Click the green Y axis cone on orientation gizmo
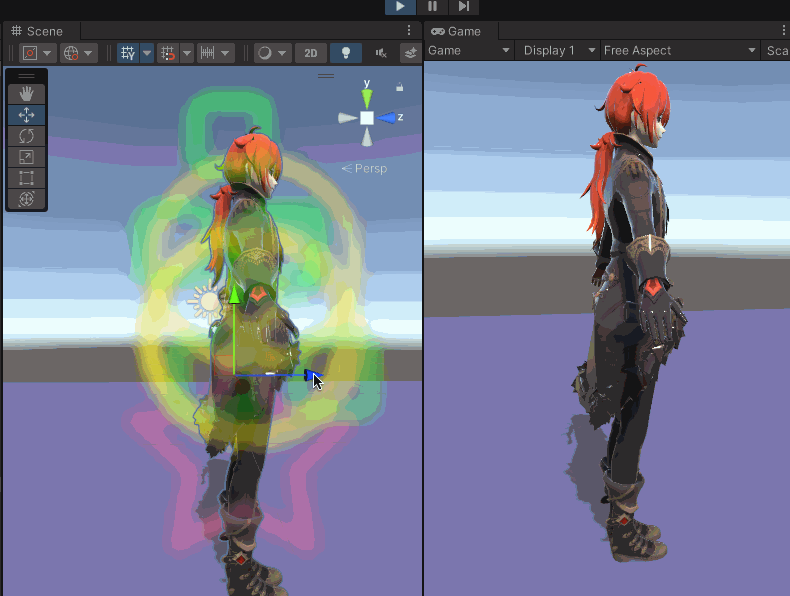This screenshot has width=790, height=596. [367, 97]
